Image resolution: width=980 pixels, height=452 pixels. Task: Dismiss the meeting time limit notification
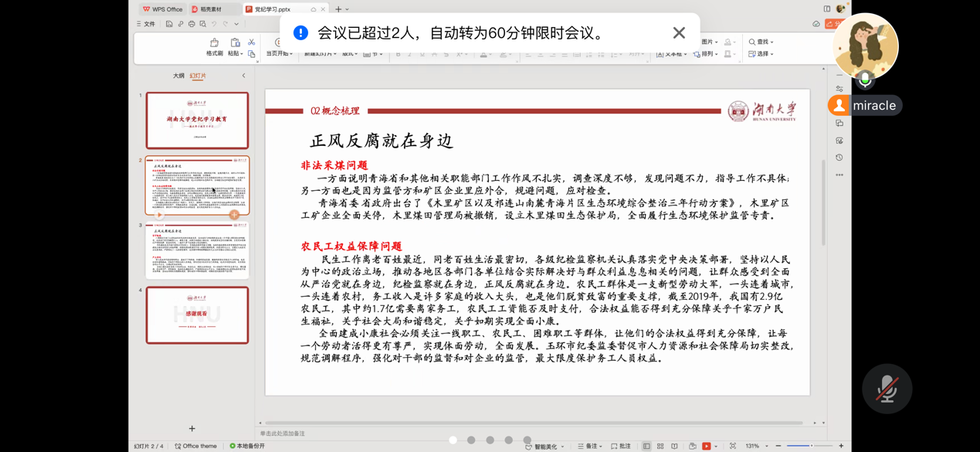(679, 32)
